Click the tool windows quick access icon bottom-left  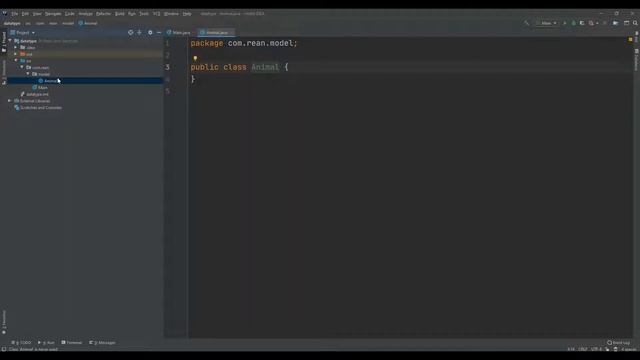(x=4, y=349)
